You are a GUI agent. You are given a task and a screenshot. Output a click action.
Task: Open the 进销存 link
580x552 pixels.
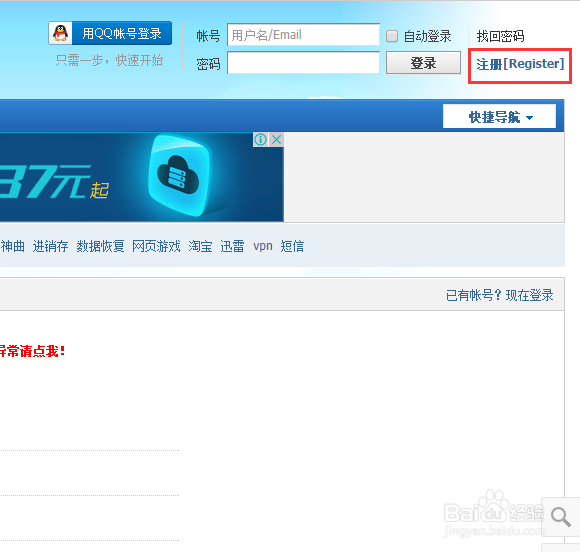(50, 246)
